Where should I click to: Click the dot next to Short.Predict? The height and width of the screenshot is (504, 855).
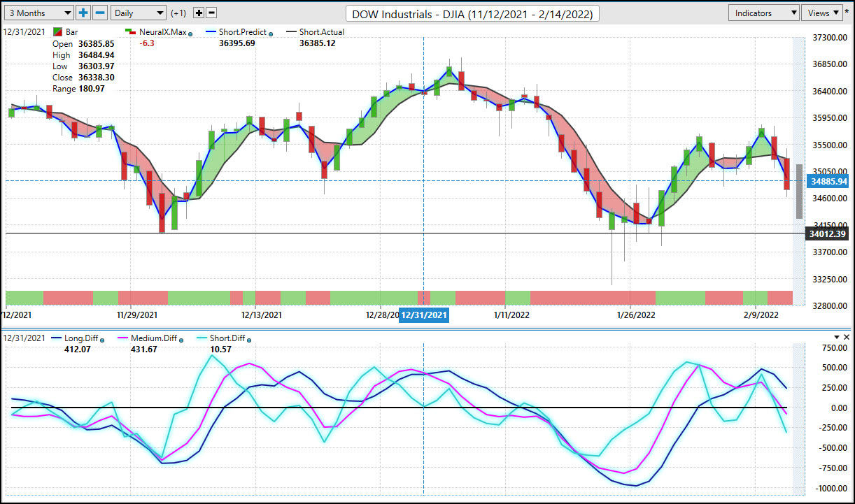(x=271, y=34)
